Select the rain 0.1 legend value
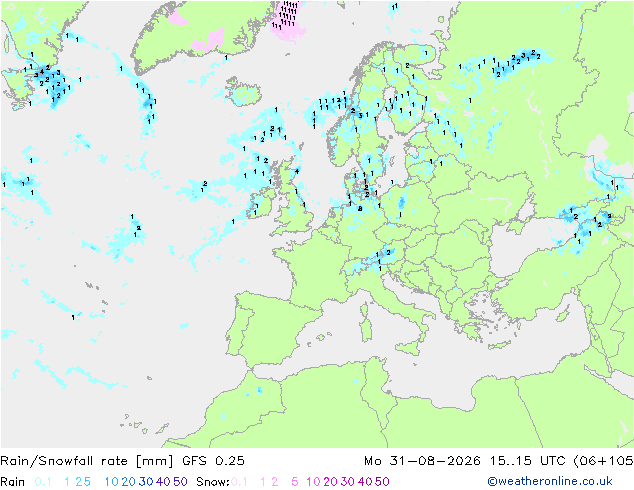This screenshot has height=490, width=634. point(43,482)
